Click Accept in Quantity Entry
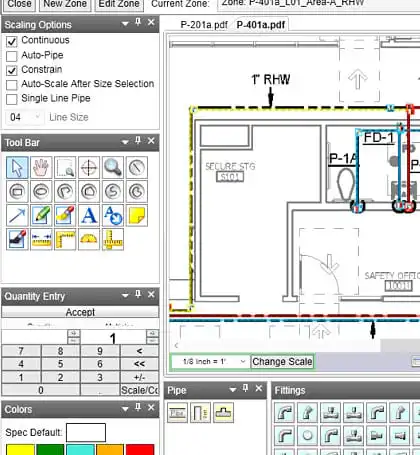This screenshot has height=455, width=420. coord(80,312)
